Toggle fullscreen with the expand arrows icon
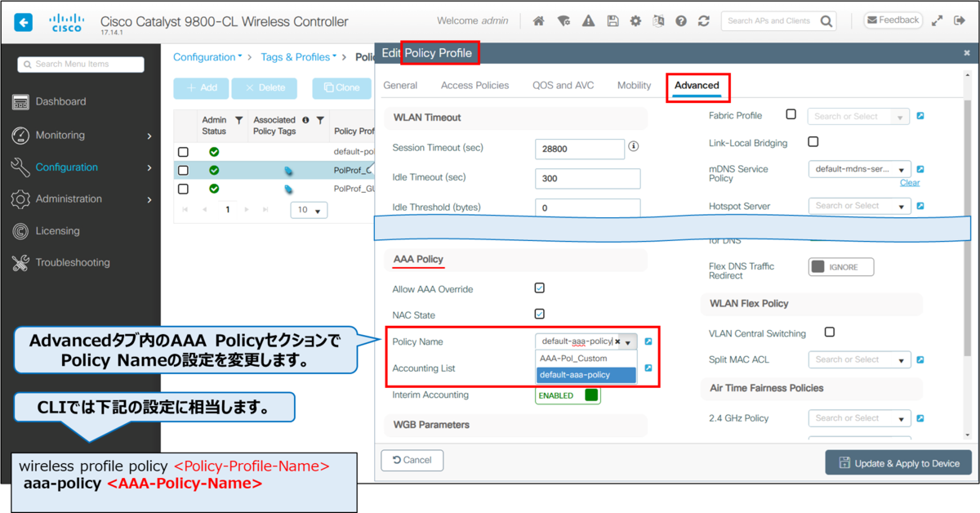The image size is (980, 513). click(x=938, y=21)
